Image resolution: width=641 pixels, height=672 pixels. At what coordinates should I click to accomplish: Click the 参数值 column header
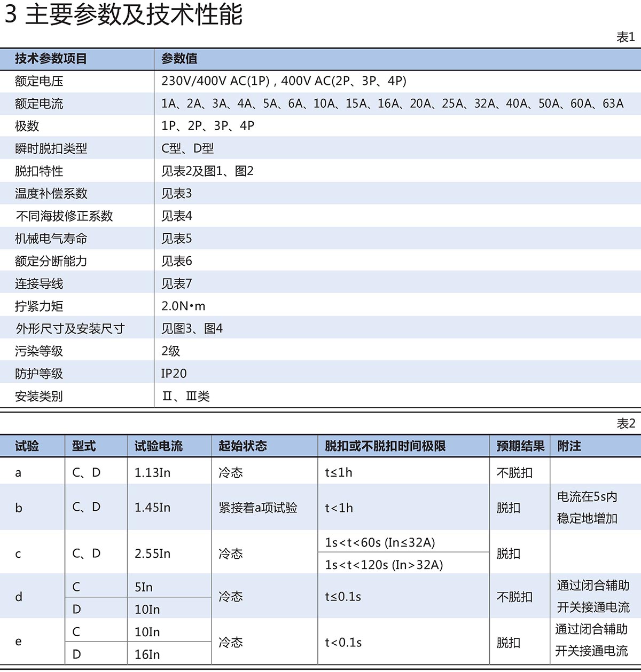179,59
